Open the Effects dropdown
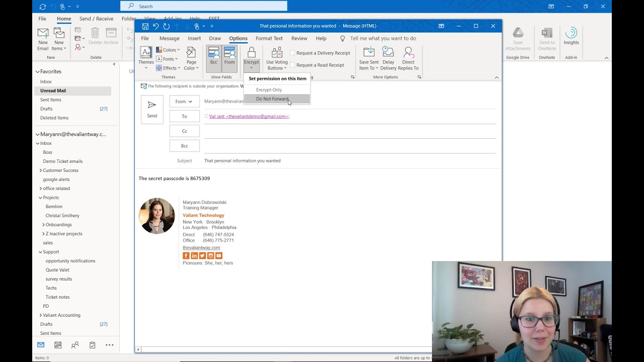Screen dimensions: 644x362 [x=168, y=68]
